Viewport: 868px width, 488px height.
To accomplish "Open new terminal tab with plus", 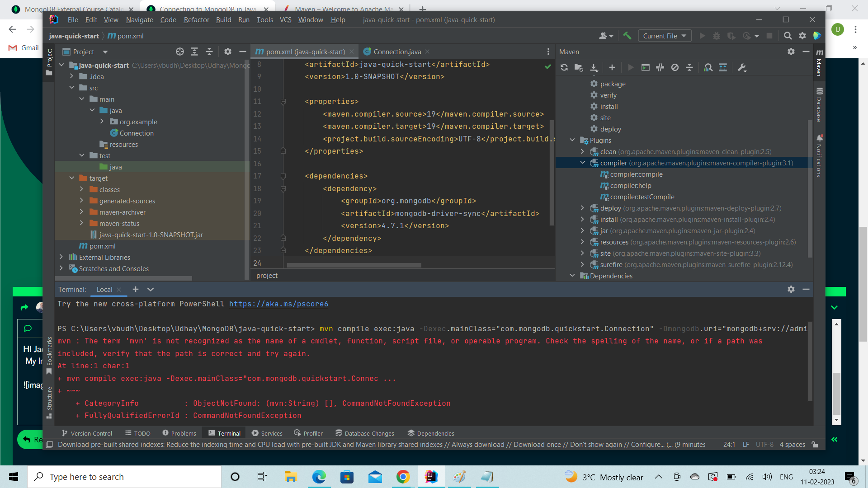I will [x=135, y=289].
